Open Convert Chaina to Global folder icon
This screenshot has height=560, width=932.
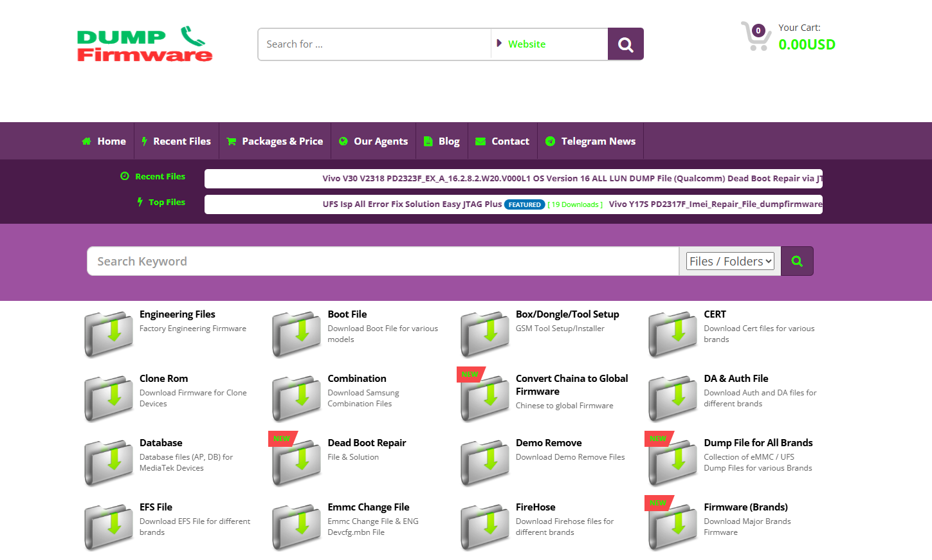click(485, 398)
